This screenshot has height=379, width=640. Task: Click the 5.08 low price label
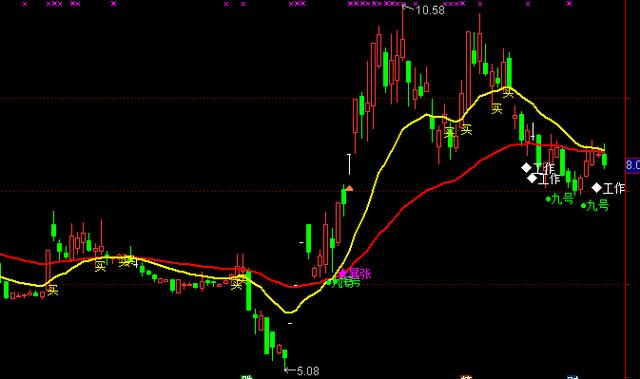(308, 371)
